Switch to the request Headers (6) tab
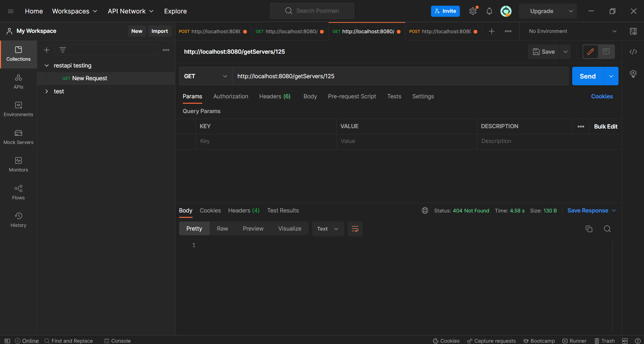This screenshot has height=344, width=644. 275,96
